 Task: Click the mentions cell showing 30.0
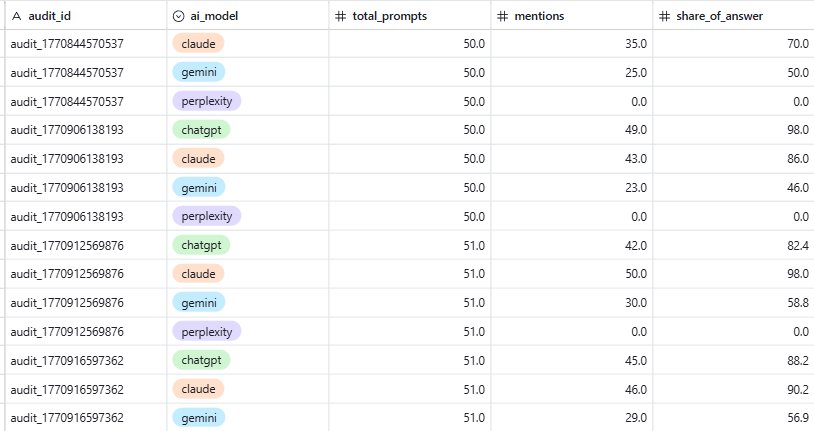click(x=572, y=303)
